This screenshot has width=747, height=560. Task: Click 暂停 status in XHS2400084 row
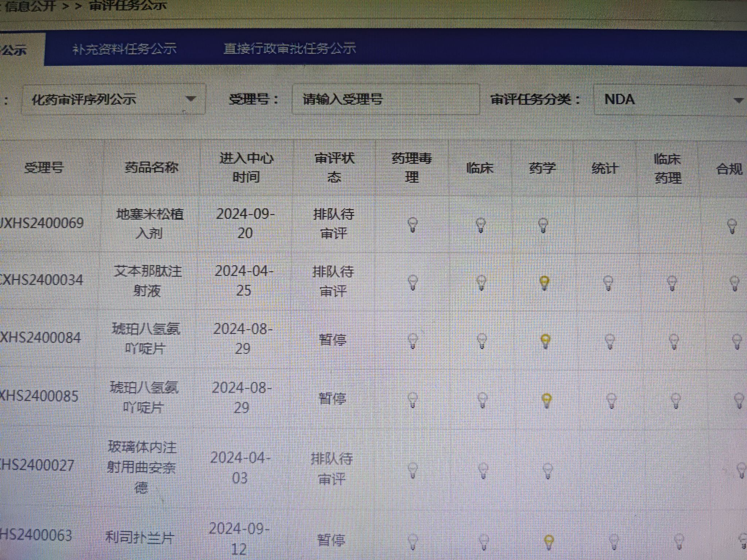332,339
